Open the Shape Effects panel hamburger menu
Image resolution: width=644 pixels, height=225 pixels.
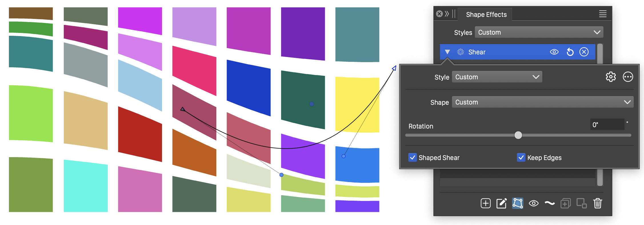pos(603,14)
